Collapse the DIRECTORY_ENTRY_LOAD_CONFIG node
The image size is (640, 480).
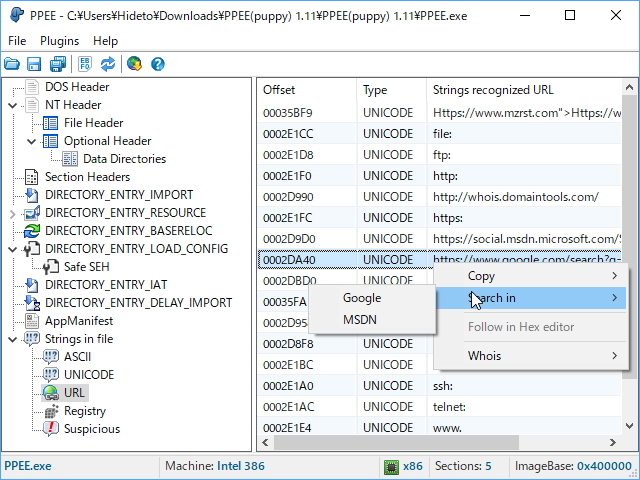pyautogui.click(x=13, y=249)
